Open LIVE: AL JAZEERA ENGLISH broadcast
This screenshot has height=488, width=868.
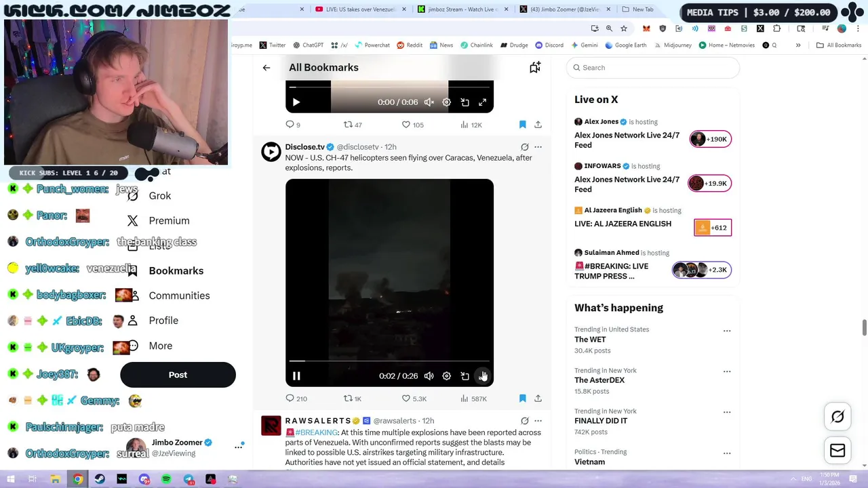pyautogui.click(x=623, y=224)
